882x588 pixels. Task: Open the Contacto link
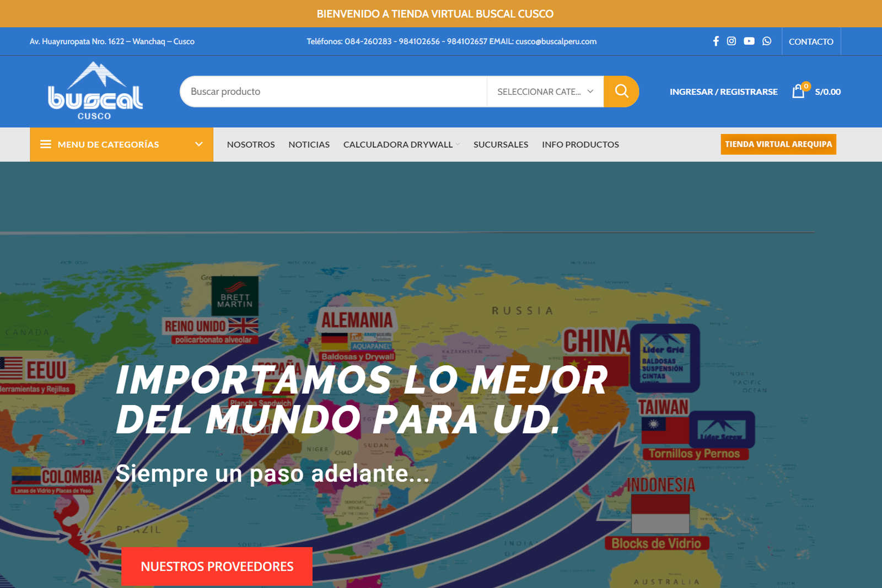(x=810, y=41)
